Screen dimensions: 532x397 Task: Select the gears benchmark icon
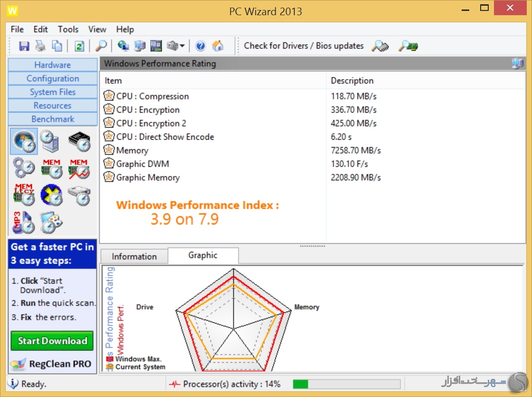[x=24, y=168]
